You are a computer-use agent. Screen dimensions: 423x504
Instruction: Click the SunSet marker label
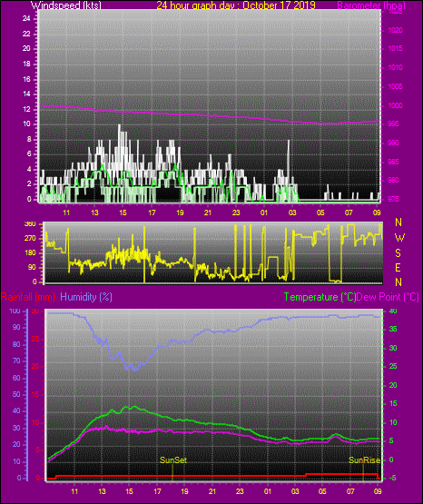pos(173,460)
